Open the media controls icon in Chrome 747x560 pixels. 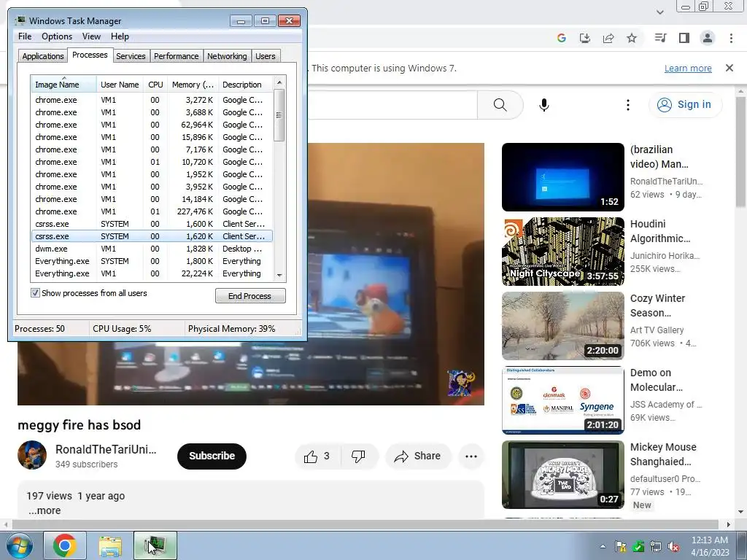click(660, 38)
